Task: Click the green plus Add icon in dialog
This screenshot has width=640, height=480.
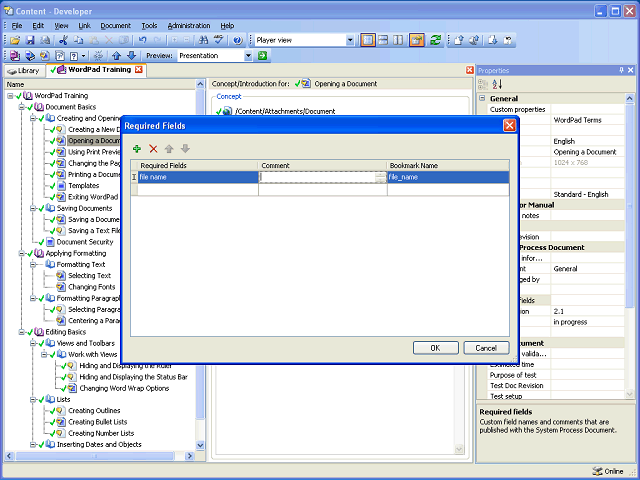Action: [x=137, y=149]
